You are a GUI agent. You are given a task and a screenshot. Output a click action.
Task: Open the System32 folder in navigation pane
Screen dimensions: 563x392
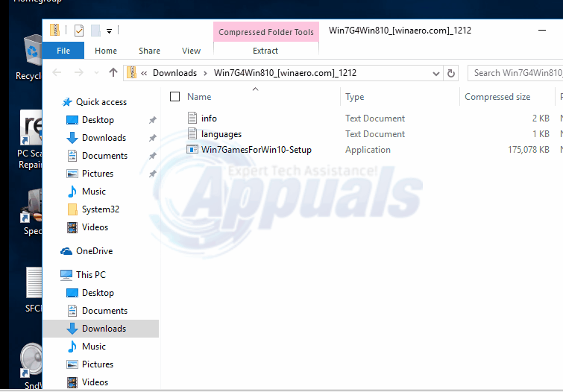[100, 209]
